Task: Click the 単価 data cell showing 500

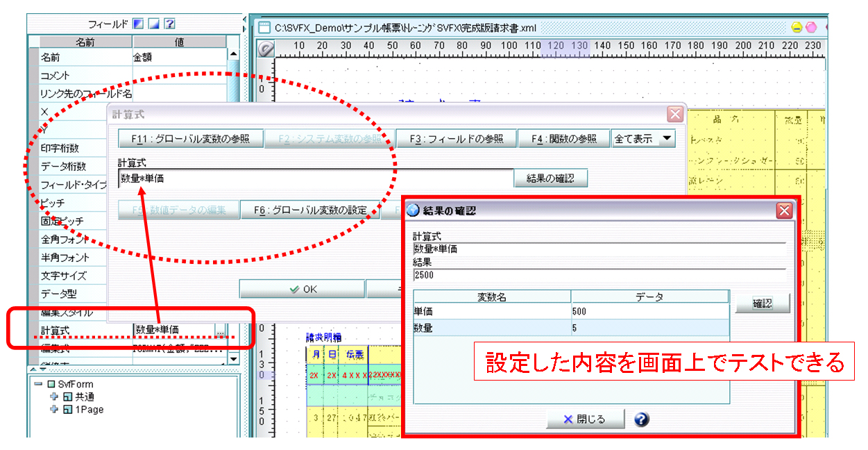Action: (x=650, y=312)
